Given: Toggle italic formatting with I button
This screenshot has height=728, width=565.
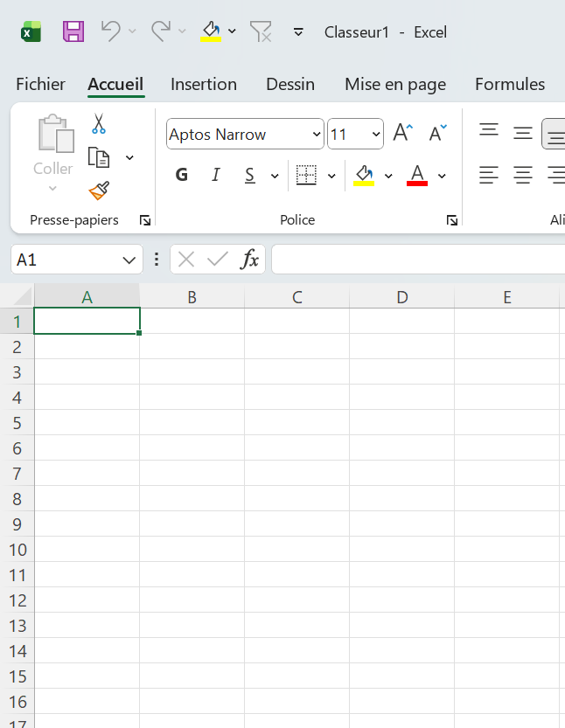Looking at the screenshot, I should pos(215,175).
